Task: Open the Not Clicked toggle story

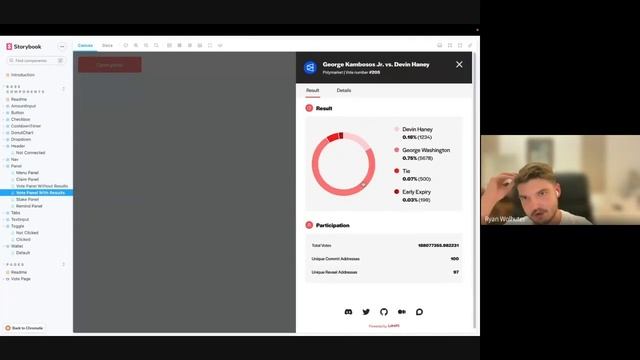Action: click(x=27, y=233)
